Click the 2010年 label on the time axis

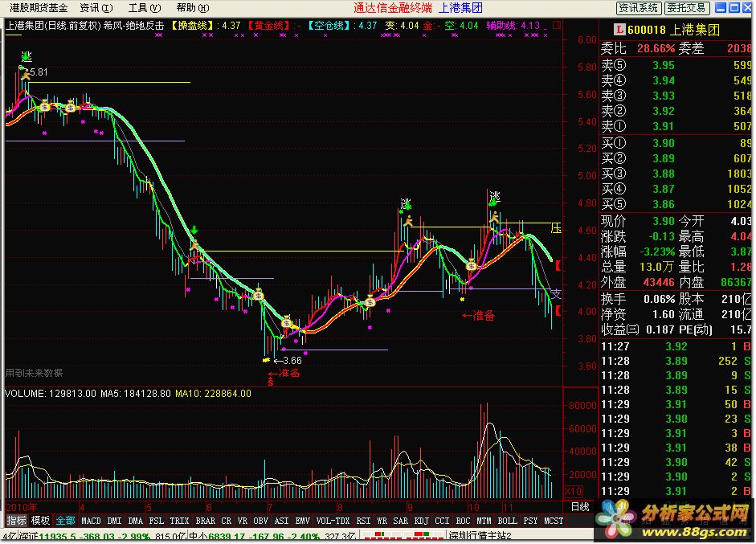point(21,507)
